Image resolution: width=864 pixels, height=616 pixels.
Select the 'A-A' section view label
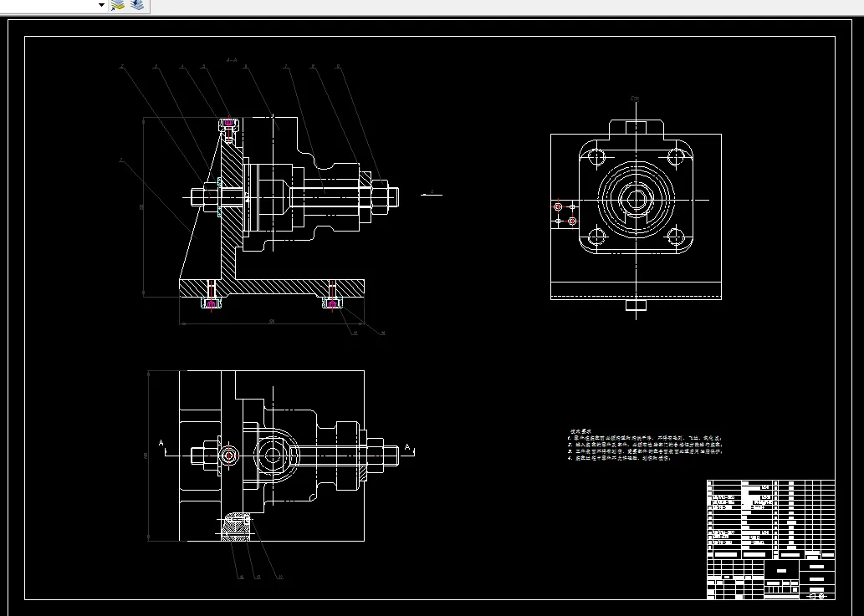coord(232,60)
